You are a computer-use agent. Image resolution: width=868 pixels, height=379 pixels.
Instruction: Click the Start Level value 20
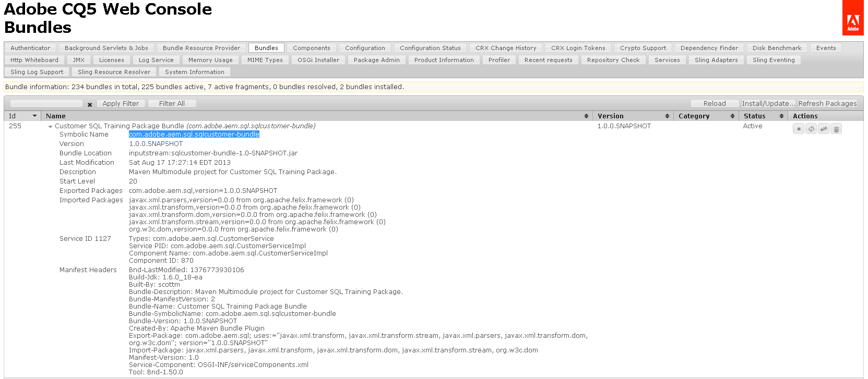tap(133, 181)
